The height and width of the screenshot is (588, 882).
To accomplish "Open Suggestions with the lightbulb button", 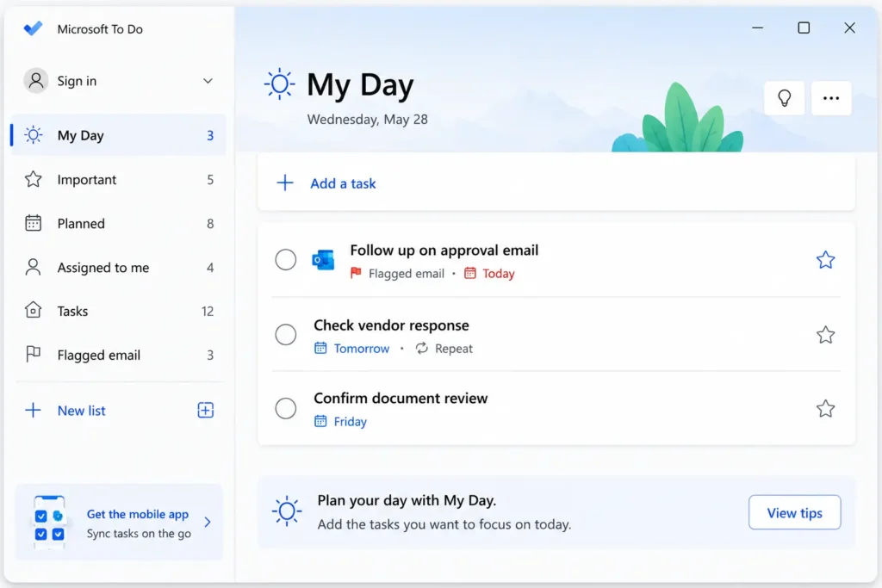I will click(x=784, y=98).
